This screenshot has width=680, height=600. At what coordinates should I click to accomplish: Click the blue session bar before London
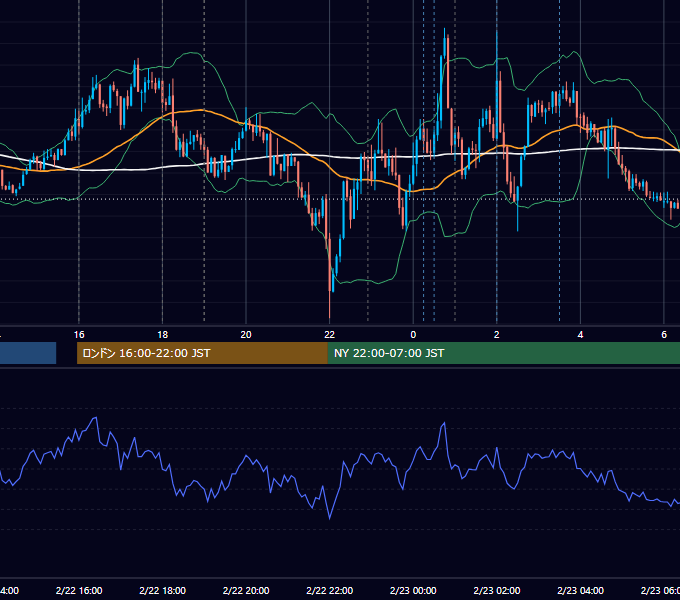point(28,353)
